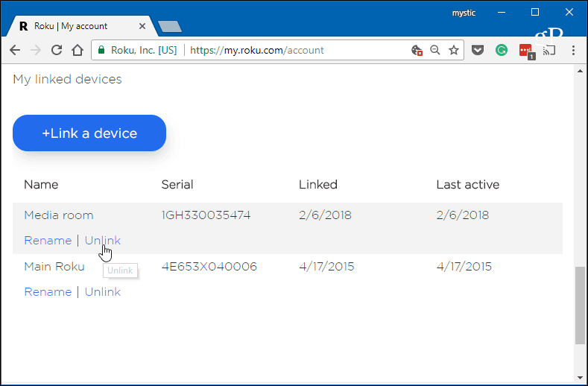Click the Name column header
Viewport: 588px width, 386px height.
41,185
